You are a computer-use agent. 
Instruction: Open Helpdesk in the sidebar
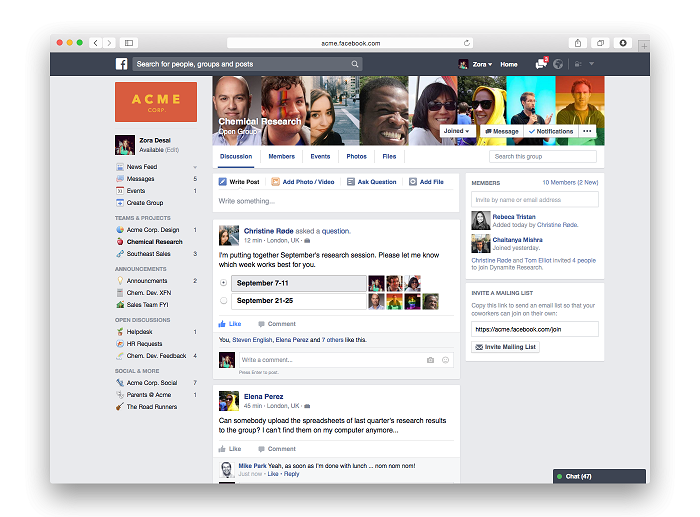139,331
